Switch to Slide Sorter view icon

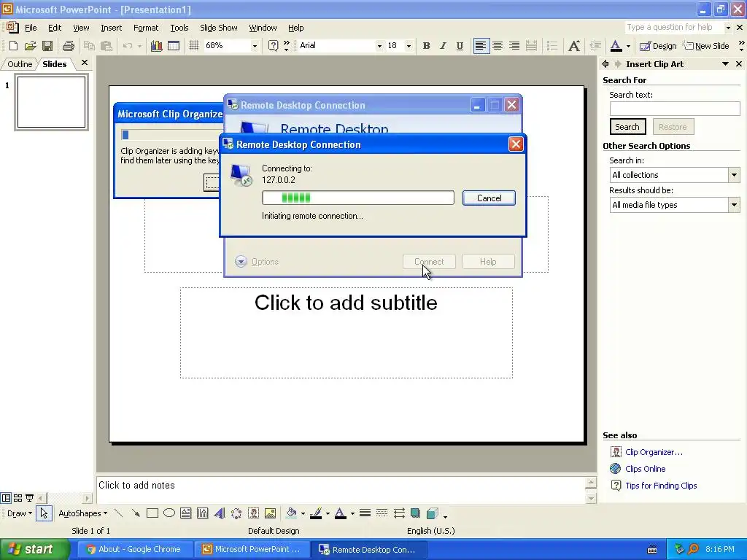click(x=18, y=498)
